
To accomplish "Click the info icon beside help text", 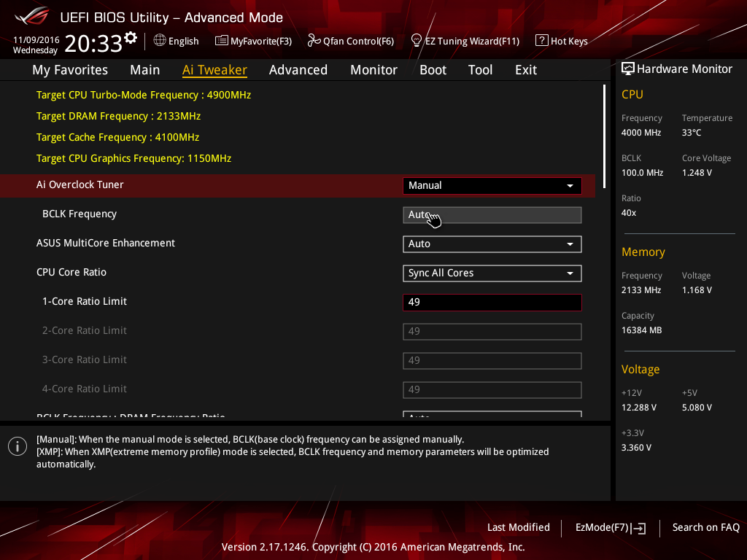I will pos(18,446).
